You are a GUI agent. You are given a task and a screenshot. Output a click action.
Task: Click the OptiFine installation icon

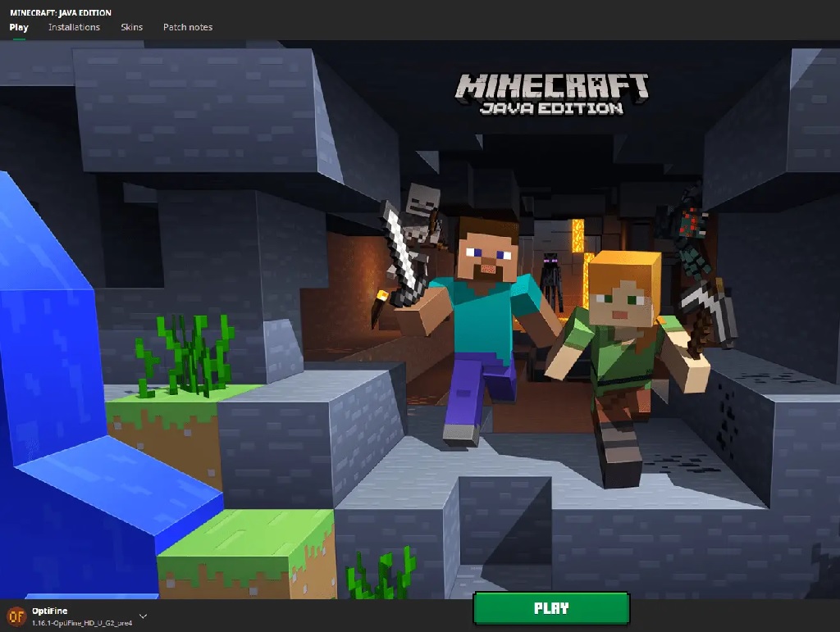coord(16,616)
